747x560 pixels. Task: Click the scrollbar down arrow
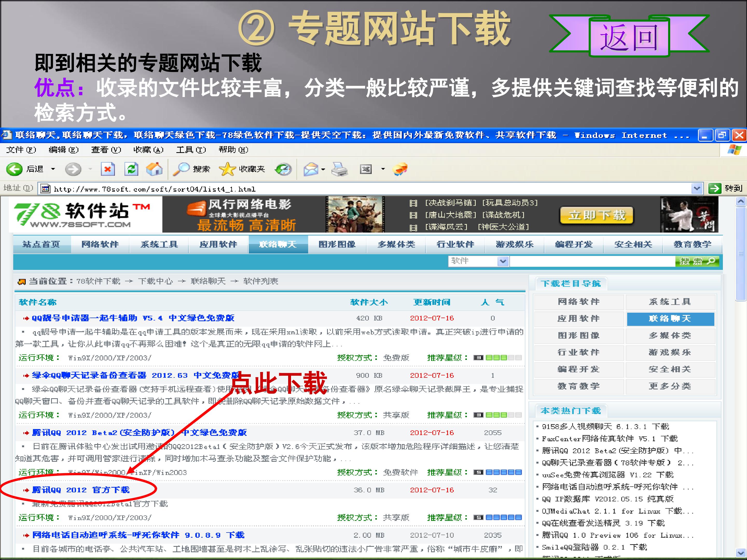pyautogui.click(x=741, y=552)
